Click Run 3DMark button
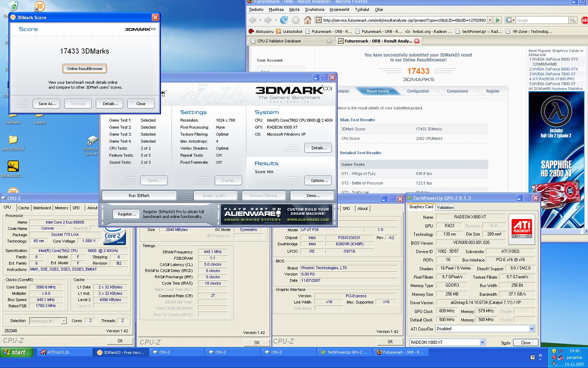Image resolution: width=588 pixels, height=368 pixels. pyautogui.click(x=139, y=195)
